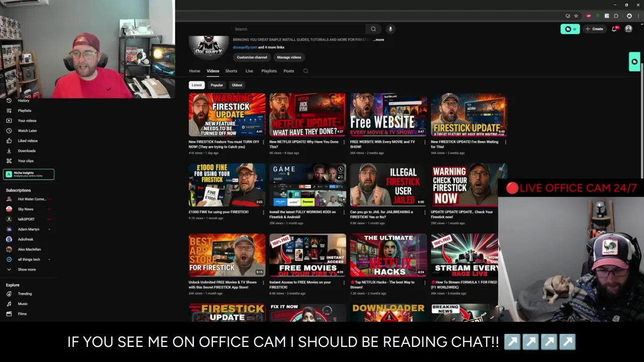Open the Sky News subscription channel
Image resolution: width=644 pixels, height=362 pixels.
pos(25,209)
